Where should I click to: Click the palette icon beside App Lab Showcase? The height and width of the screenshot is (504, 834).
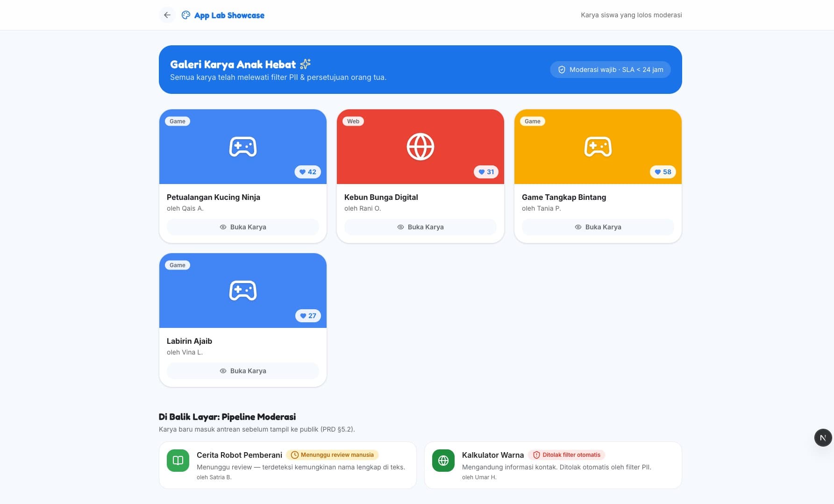tap(186, 15)
